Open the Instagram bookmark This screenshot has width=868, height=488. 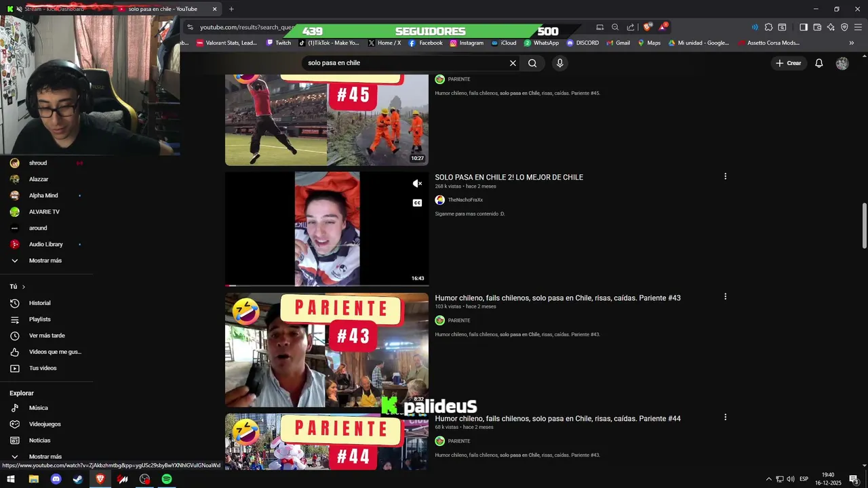pyautogui.click(x=467, y=43)
